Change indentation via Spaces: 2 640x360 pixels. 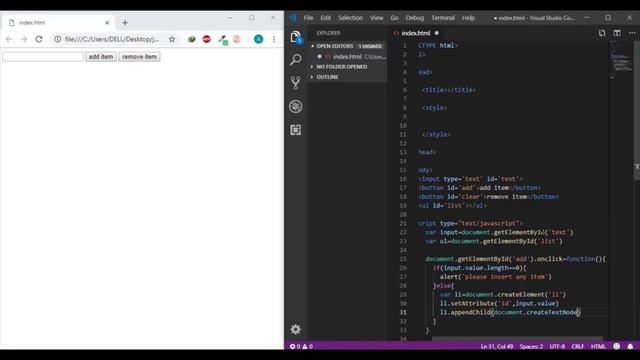click(x=531, y=346)
